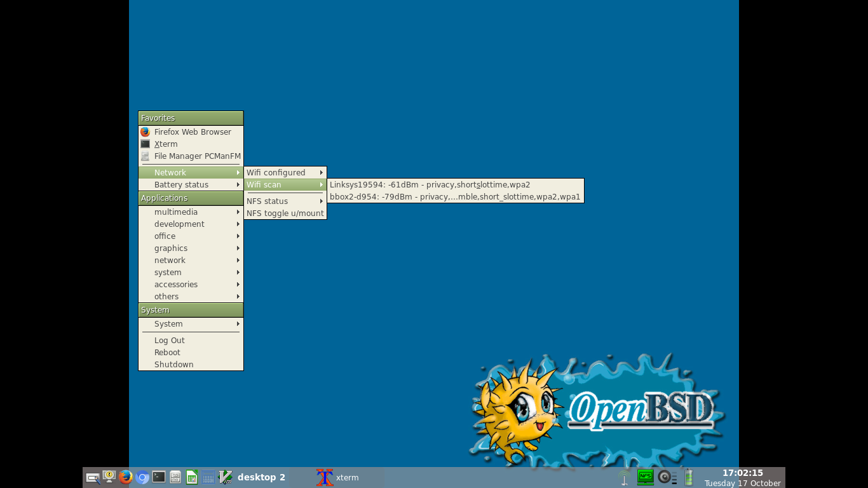
Task: Click the 17:02:15 clock in the taskbar
Action: (x=742, y=473)
